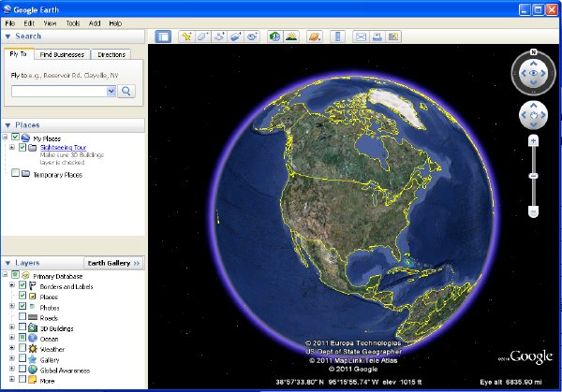
Task: Enable the Roads layer checkbox
Action: (x=22, y=316)
